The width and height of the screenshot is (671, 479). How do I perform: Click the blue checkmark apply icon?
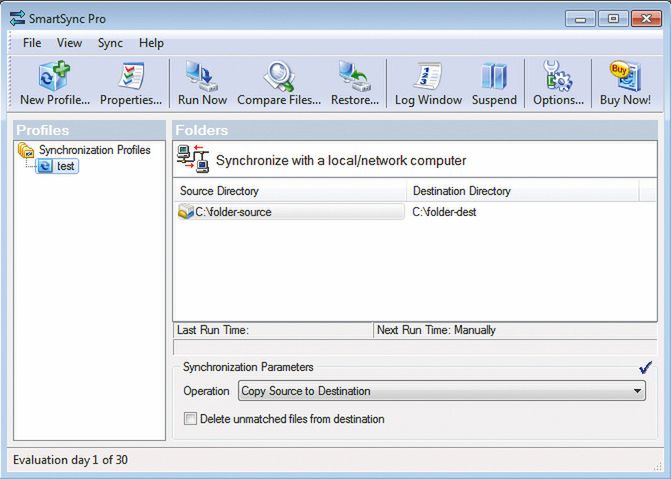645,367
